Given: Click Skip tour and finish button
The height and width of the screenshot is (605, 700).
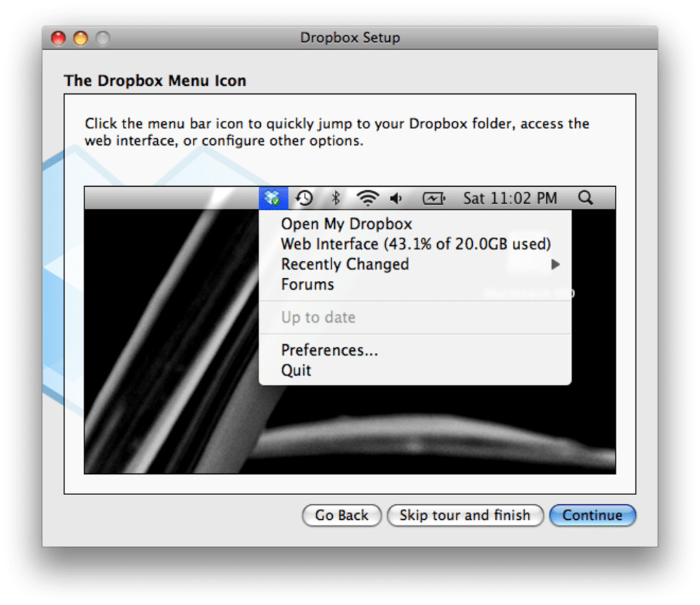Looking at the screenshot, I should coord(465,515).
